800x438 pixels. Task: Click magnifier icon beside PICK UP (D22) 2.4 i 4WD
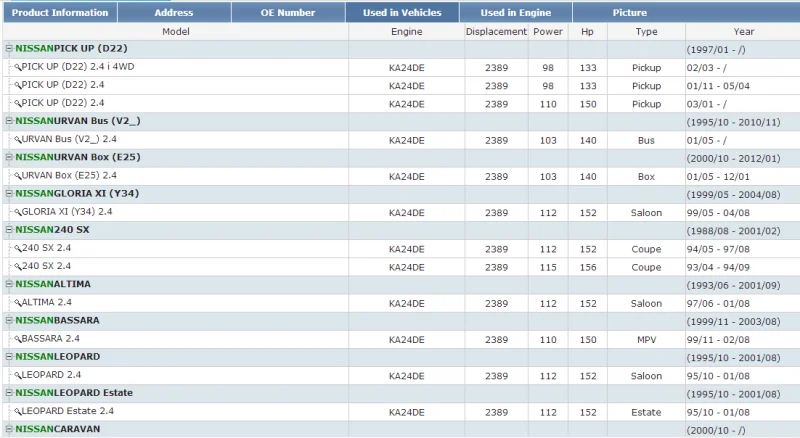coord(18,67)
